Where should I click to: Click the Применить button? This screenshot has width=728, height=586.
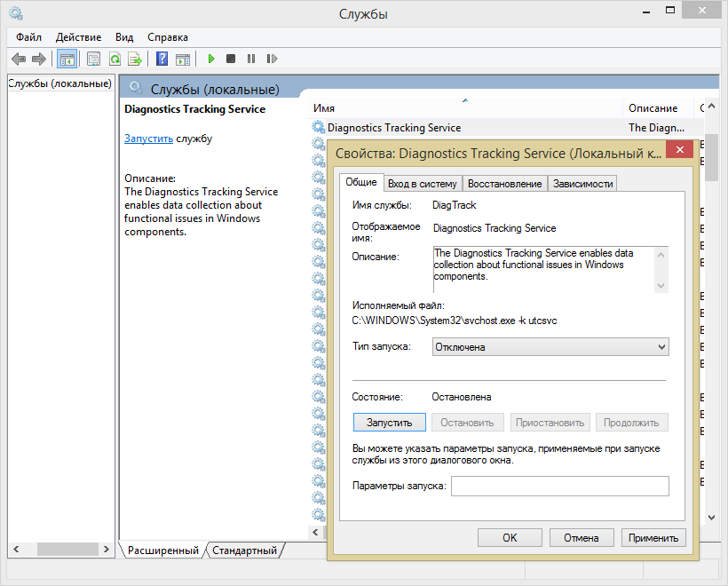tap(653, 538)
